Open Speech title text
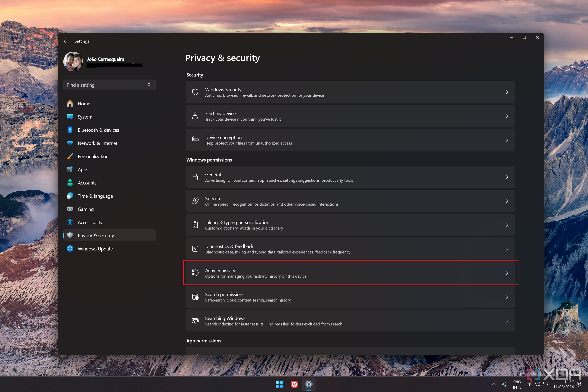 click(x=213, y=198)
